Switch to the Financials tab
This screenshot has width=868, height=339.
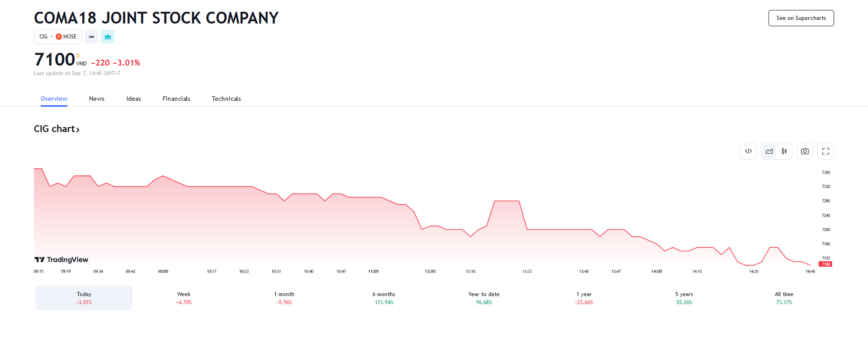point(176,99)
